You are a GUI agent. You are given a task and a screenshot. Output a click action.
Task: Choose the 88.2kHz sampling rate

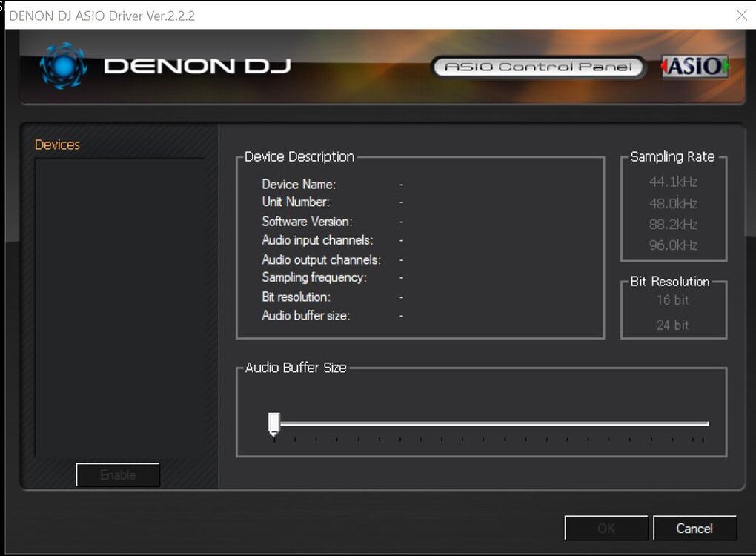(x=673, y=224)
